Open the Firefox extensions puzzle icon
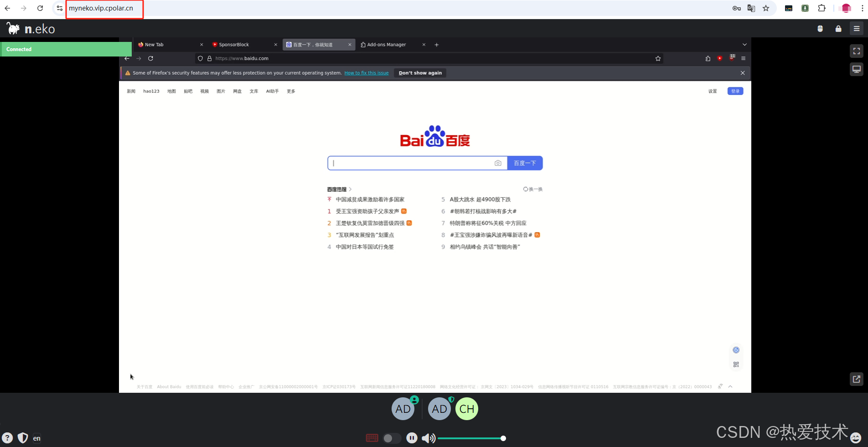Image resolution: width=868 pixels, height=447 pixels. pos(708,58)
